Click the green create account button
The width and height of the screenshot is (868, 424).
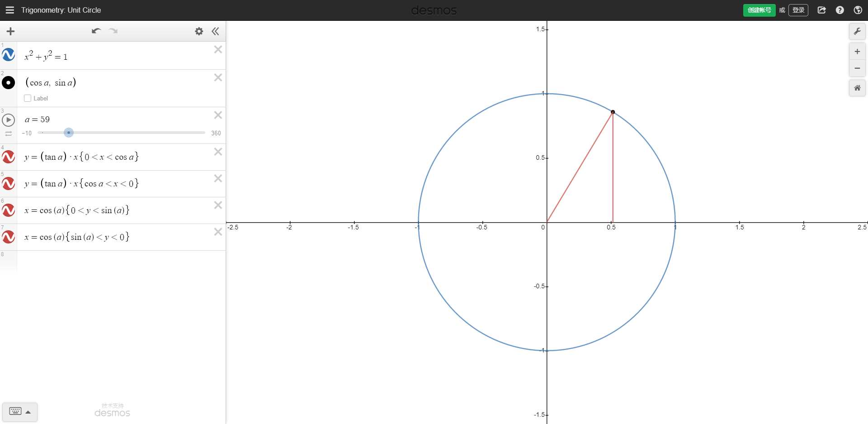(759, 10)
